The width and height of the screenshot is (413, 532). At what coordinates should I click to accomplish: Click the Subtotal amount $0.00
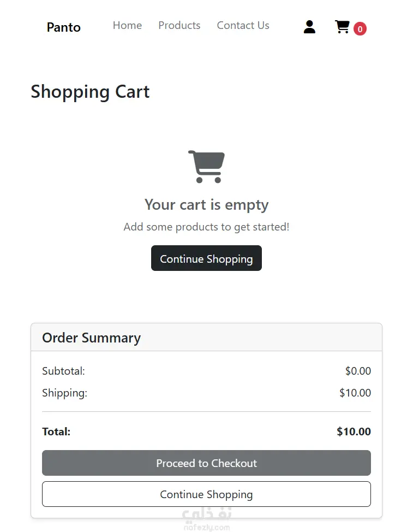point(358,371)
